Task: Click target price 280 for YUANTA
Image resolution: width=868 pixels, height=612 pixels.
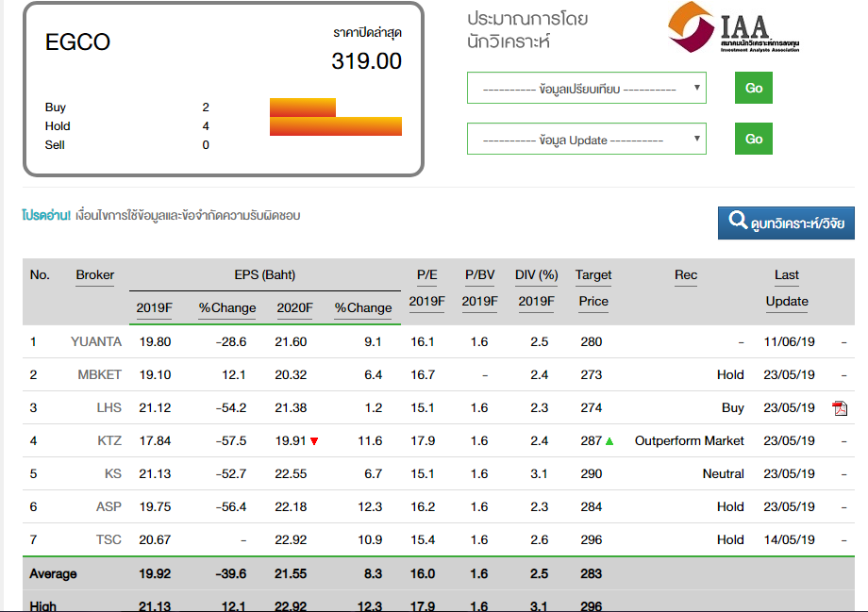Action: (592, 342)
